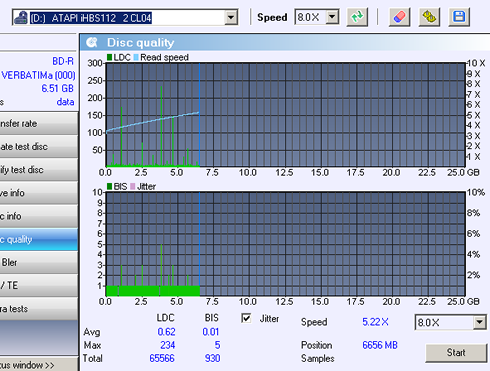Click the VERBATIMa (000) disc label
This screenshot has height=371, width=490.
click(x=38, y=75)
